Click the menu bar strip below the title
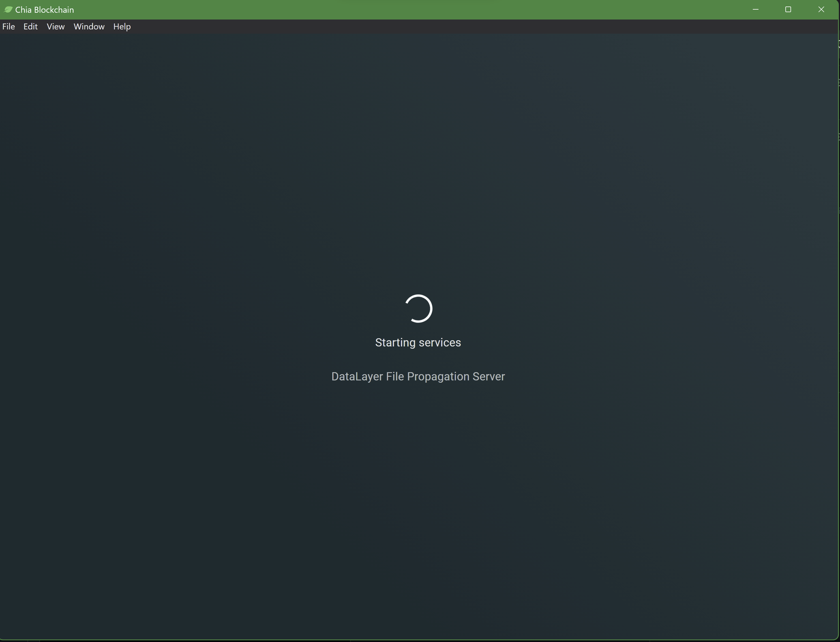Viewport: 840px width, 642px height. click(268, 26)
